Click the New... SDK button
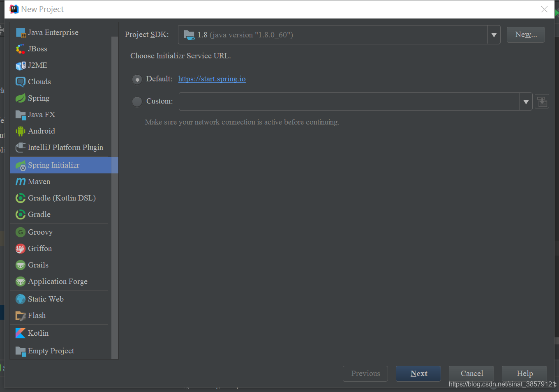Image resolution: width=559 pixels, height=392 pixels. (x=526, y=35)
